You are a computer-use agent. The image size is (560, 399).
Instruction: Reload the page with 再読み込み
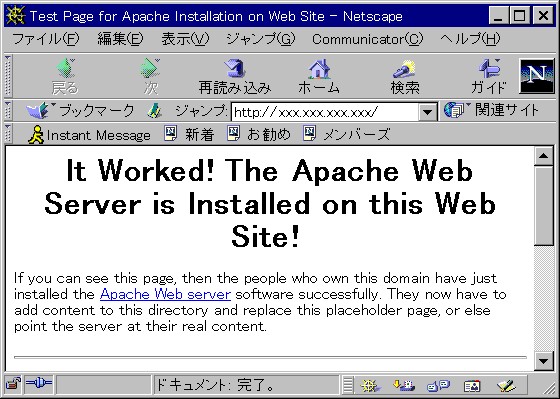pyautogui.click(x=235, y=76)
